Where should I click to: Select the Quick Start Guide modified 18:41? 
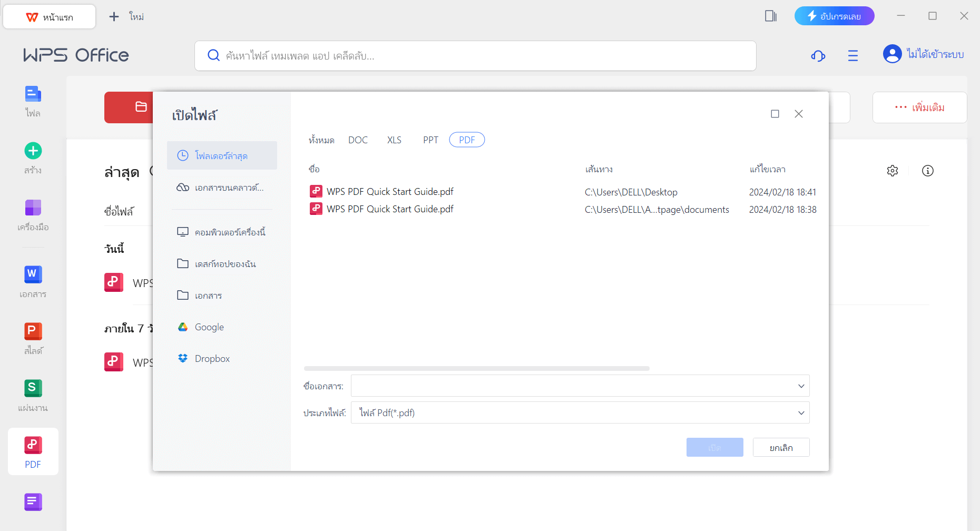[563, 192]
